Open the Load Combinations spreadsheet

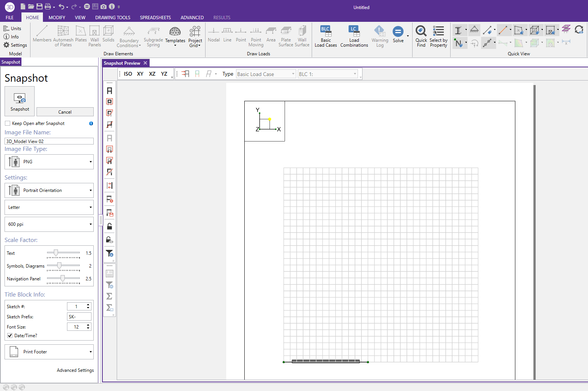[x=353, y=37]
